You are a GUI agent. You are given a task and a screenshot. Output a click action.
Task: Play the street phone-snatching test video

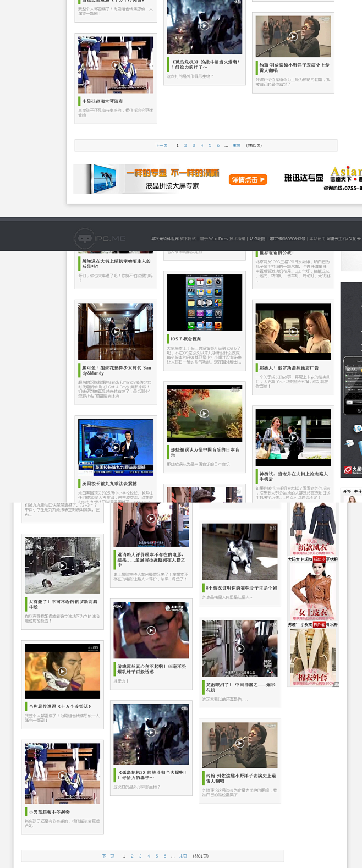coord(293,438)
